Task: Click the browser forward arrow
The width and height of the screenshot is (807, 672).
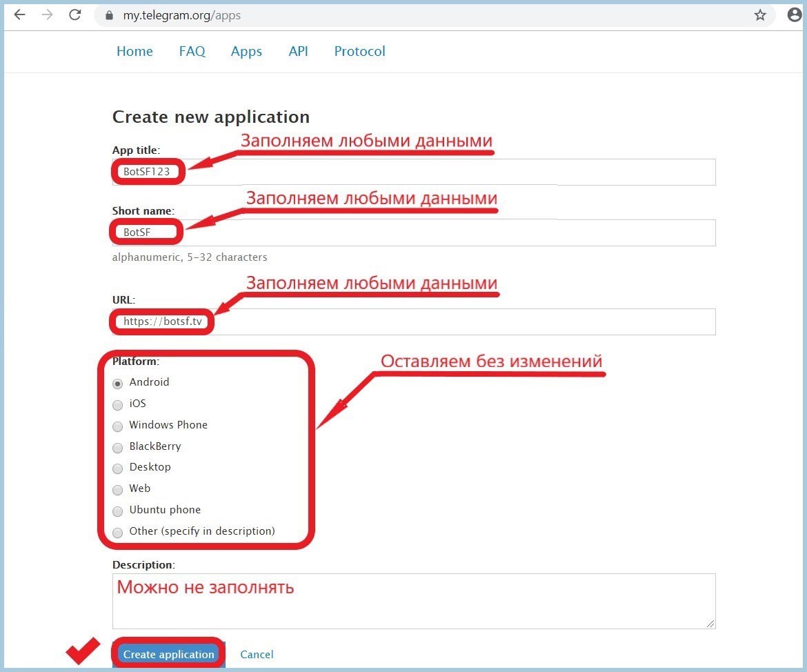Action: coord(48,15)
